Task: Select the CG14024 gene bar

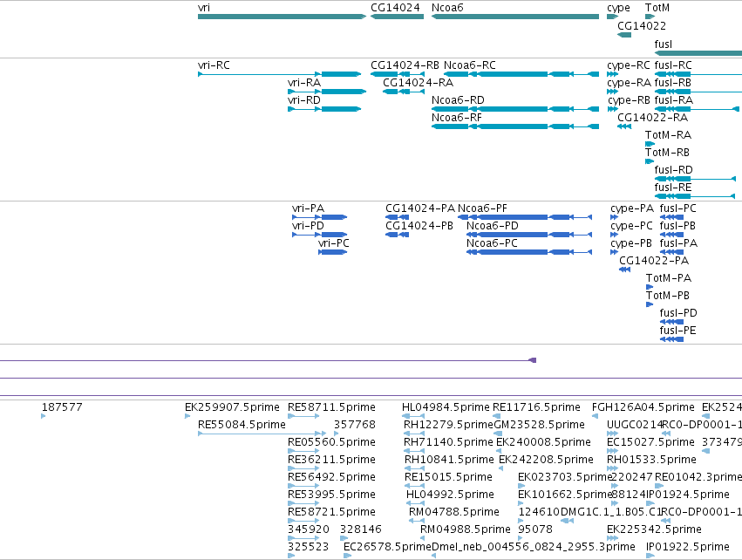Action: 397,17
